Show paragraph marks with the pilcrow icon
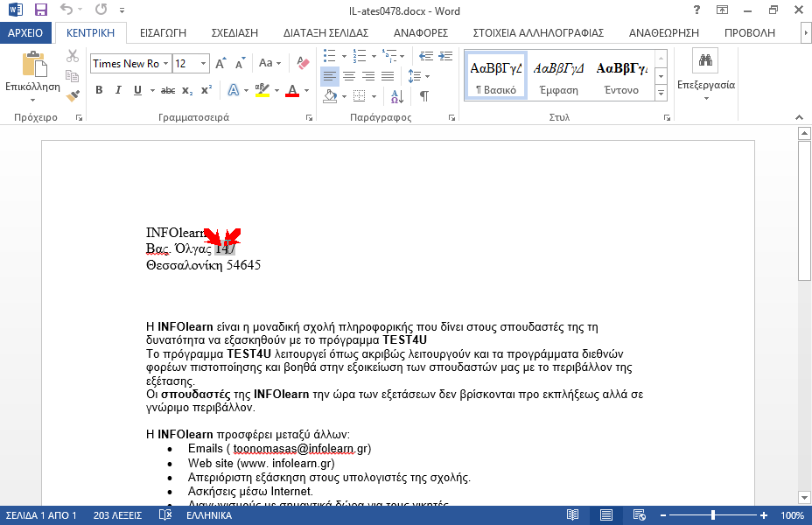The height and width of the screenshot is (525, 812). point(424,95)
